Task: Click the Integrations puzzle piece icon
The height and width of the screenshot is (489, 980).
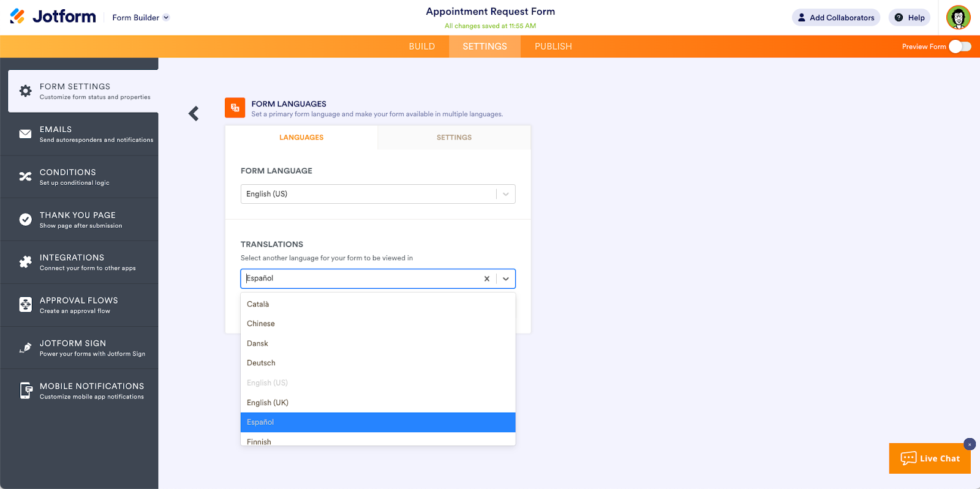Action: coord(25,262)
